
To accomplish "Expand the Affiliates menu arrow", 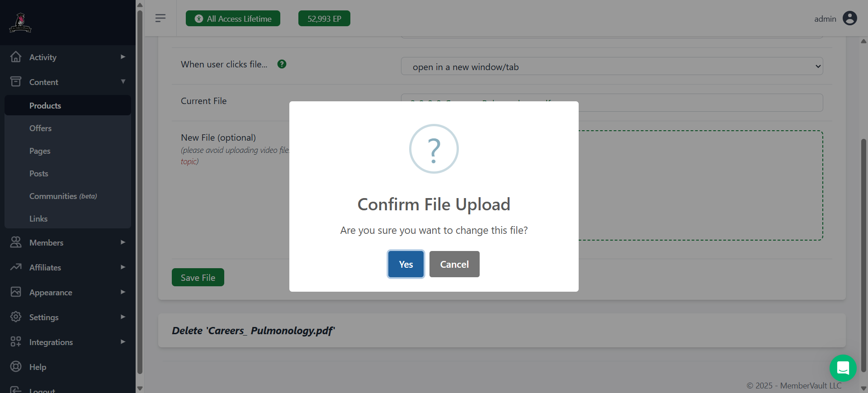I will (123, 267).
